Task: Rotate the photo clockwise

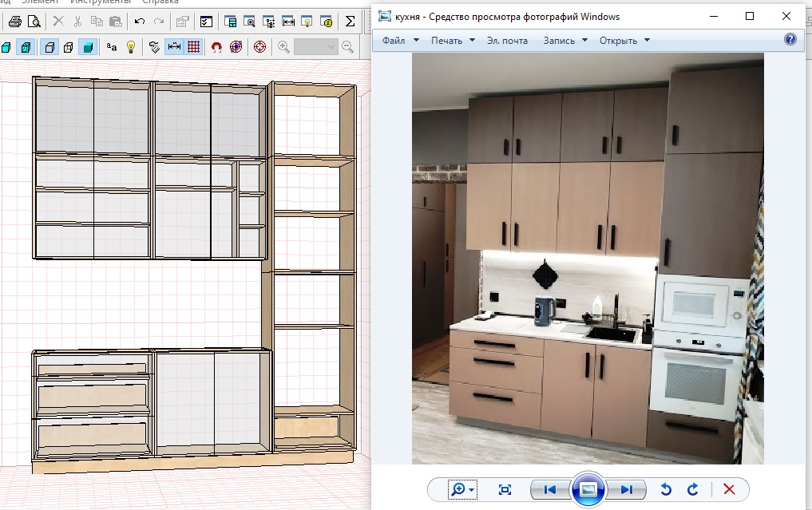Action: pos(692,489)
